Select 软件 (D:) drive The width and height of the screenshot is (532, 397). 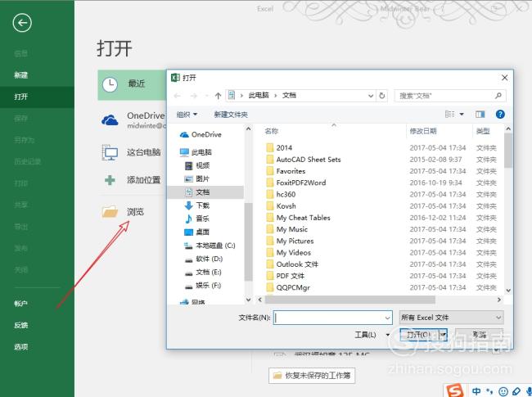point(204,259)
